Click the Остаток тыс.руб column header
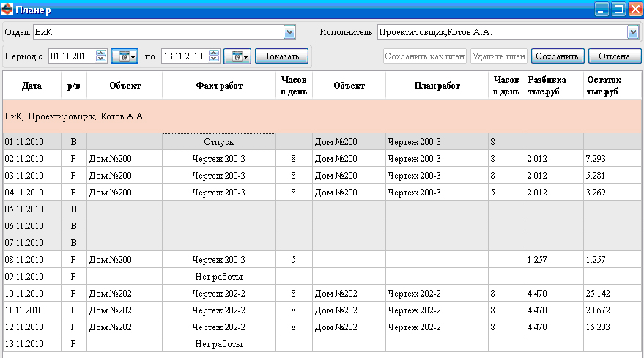The height and width of the screenshot is (358, 644). point(611,86)
